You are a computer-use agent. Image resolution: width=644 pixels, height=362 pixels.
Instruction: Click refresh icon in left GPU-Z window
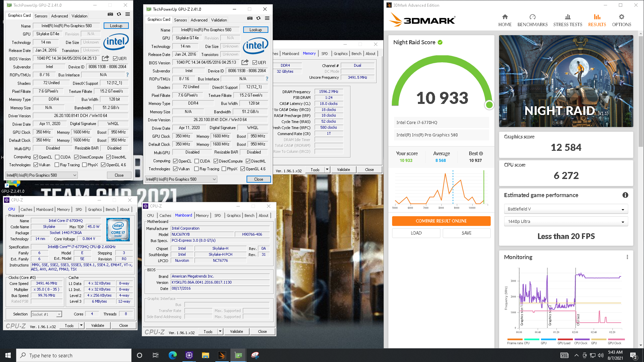(x=119, y=14)
